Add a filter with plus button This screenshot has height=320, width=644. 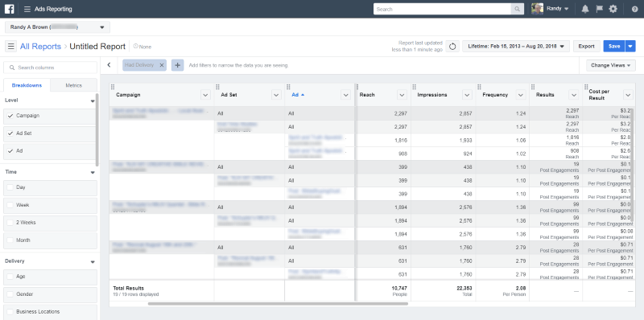pyautogui.click(x=177, y=65)
